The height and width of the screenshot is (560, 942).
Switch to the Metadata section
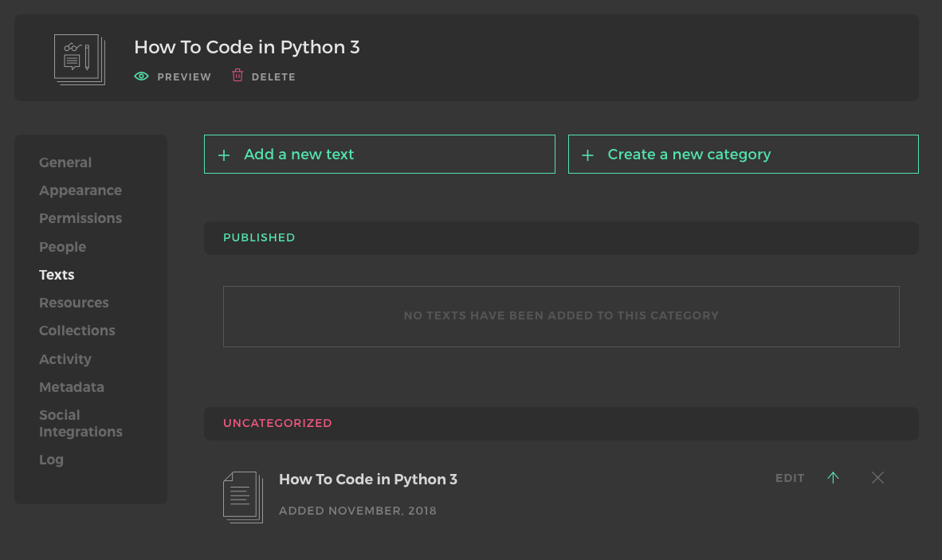pos(72,387)
